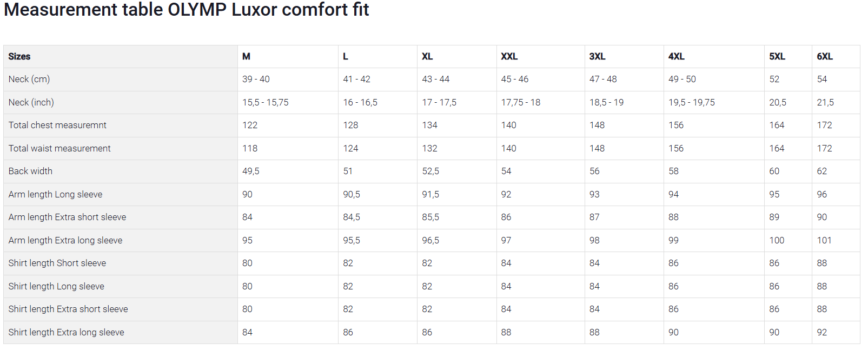Click the '19,5 - 19,75' cell under 4XL
868x350 pixels.
click(691, 102)
